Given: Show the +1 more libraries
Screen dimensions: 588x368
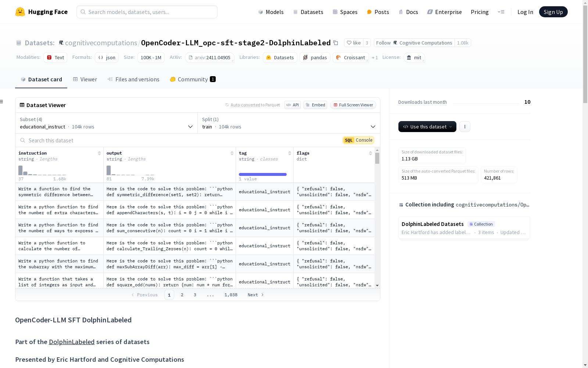Looking at the screenshot, I should click(375, 57).
